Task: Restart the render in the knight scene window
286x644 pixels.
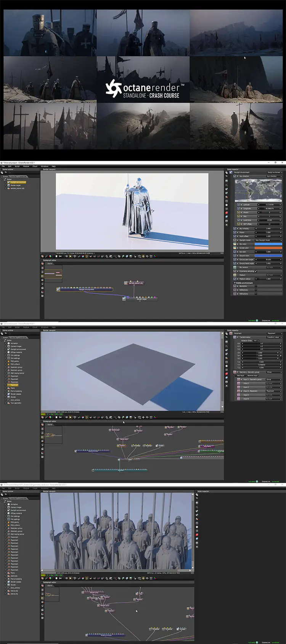Action: pyautogui.click(x=60, y=256)
